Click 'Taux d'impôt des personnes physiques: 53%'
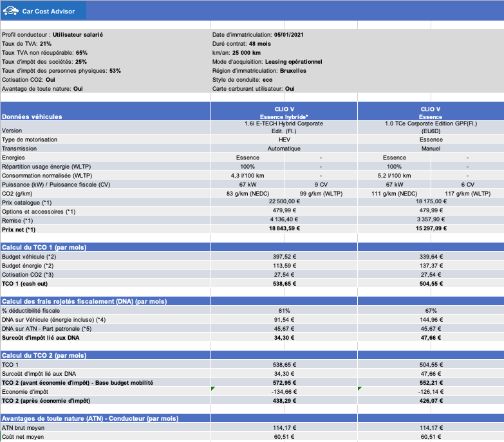Screen dimensions: 504x442 [x=61, y=71]
